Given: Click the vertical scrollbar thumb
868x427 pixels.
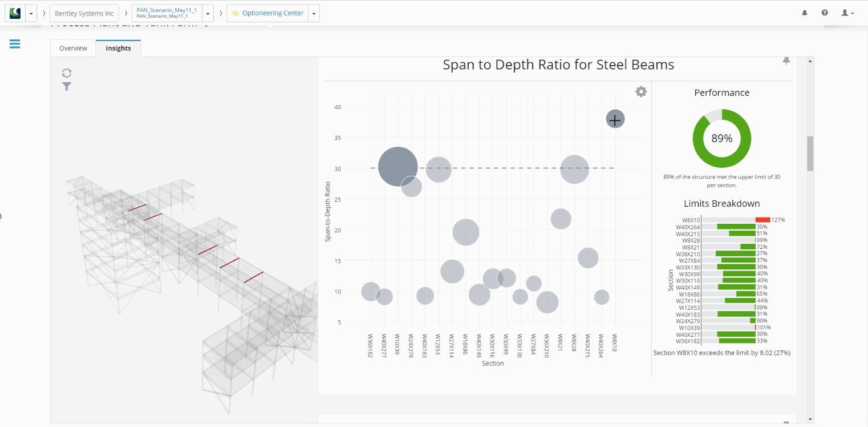Looking at the screenshot, I should click(810, 153).
